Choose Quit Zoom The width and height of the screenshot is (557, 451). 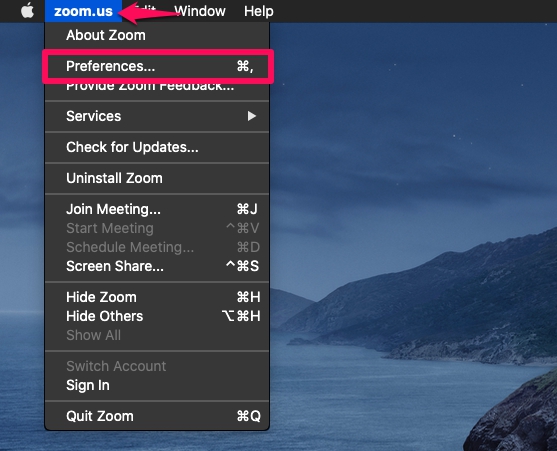(157, 416)
